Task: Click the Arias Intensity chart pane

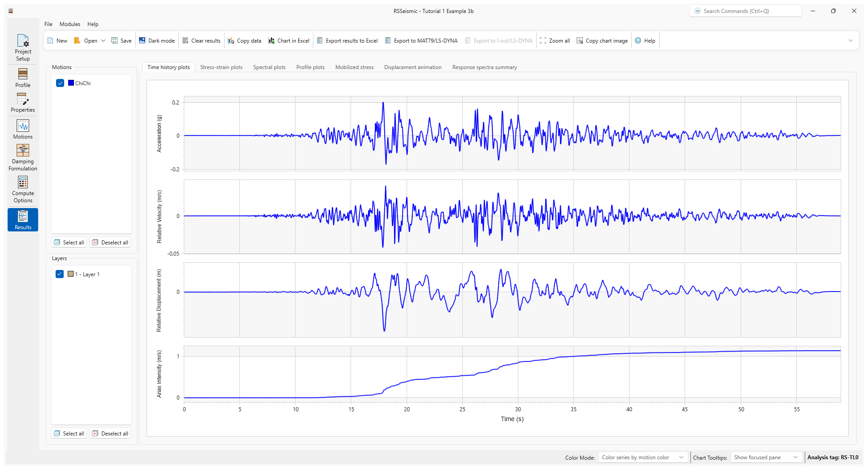Action: click(x=512, y=374)
